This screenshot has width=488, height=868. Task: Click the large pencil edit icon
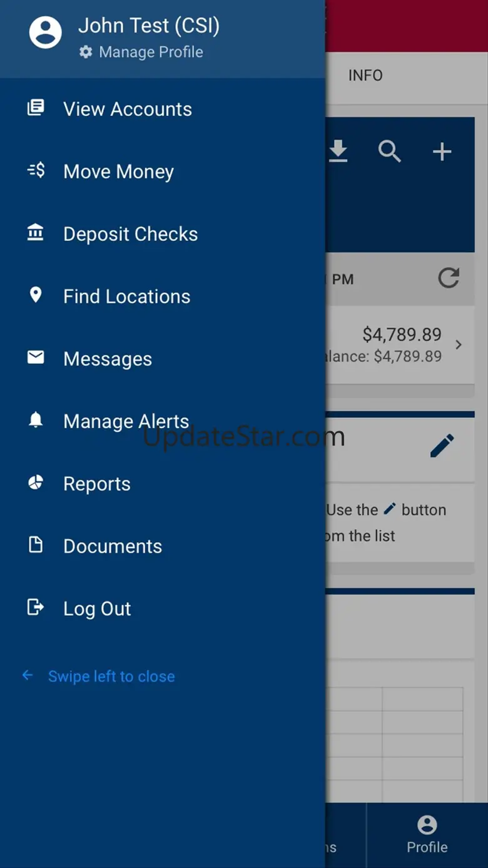coord(442,446)
